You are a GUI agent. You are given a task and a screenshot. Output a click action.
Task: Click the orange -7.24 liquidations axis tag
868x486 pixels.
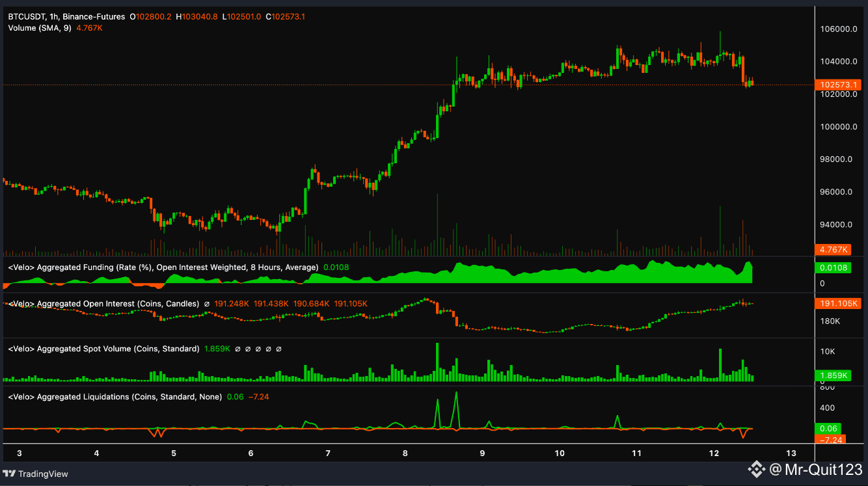[830, 439]
